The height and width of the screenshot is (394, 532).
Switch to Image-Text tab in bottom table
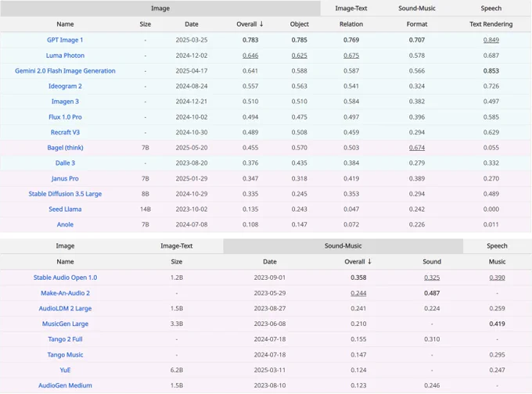(x=177, y=246)
